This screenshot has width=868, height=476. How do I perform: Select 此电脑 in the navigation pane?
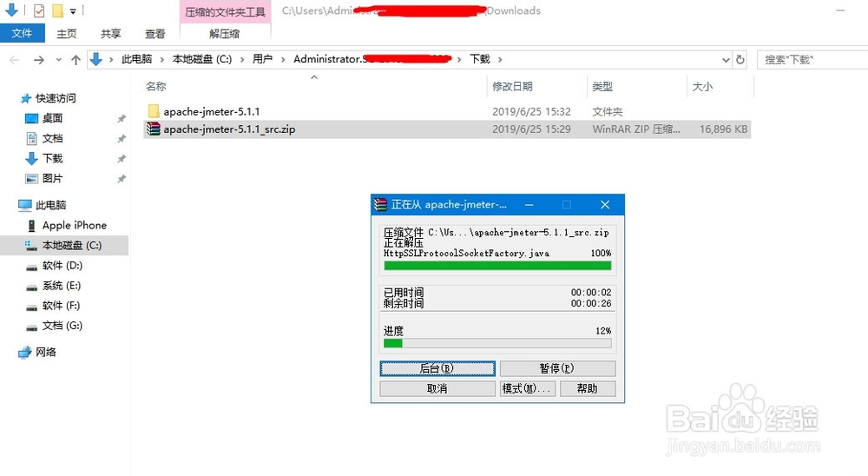tap(50, 205)
